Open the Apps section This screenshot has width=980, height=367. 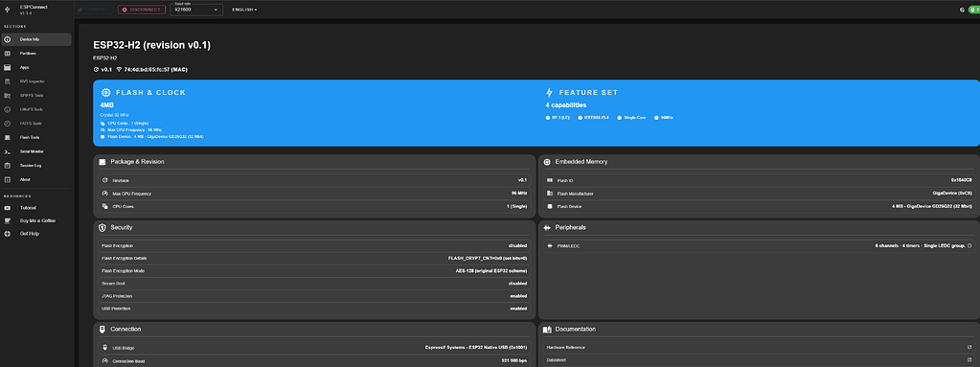36,67
